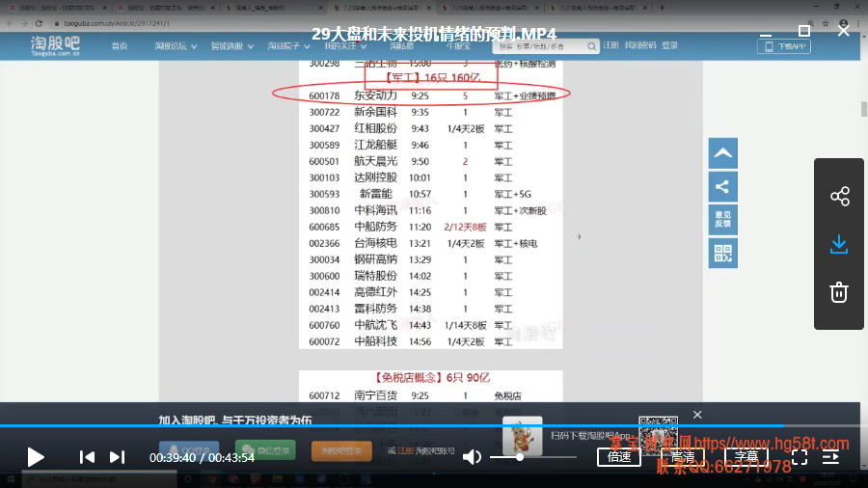Select the 红相股份 stock row
The width and height of the screenshot is (868, 488).
coord(431,129)
